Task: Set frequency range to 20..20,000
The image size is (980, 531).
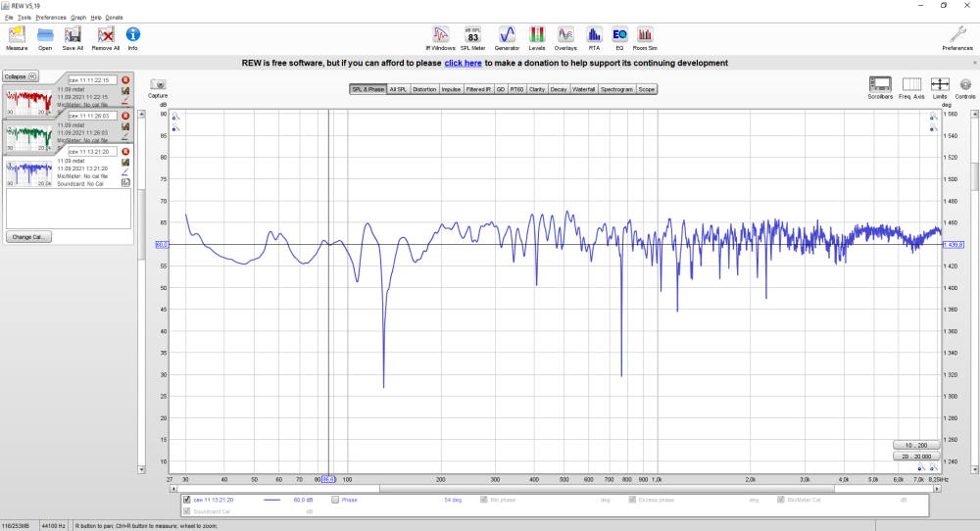Action: click(x=916, y=456)
